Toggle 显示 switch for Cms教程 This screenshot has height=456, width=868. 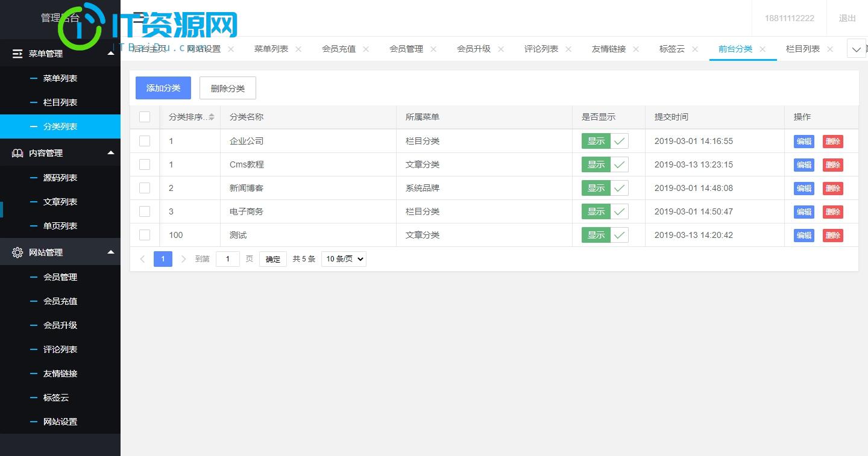[x=605, y=164]
